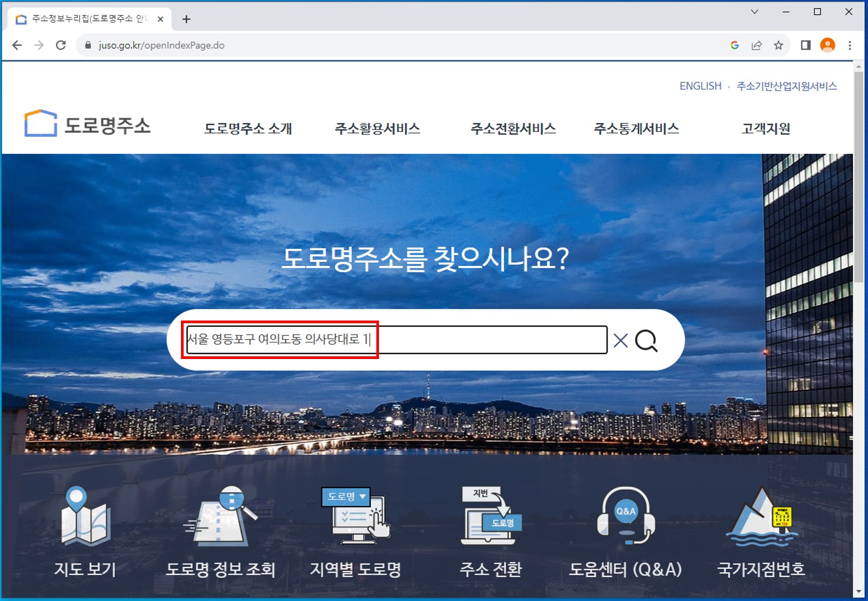Open the browser side panel

click(806, 45)
